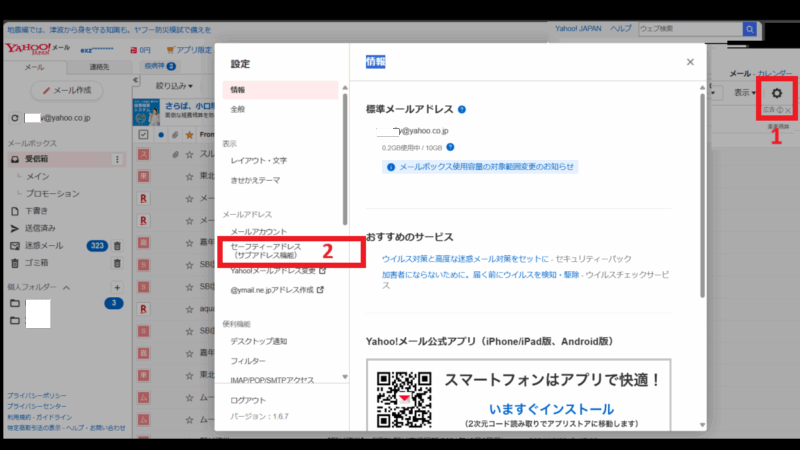
Task: Open settings with the gear icon
Action: [777, 93]
